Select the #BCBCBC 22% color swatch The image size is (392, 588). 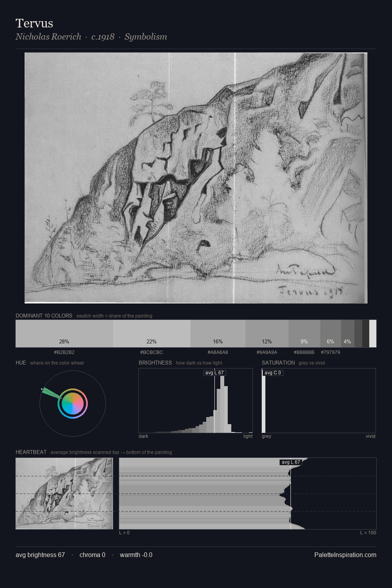point(152,334)
